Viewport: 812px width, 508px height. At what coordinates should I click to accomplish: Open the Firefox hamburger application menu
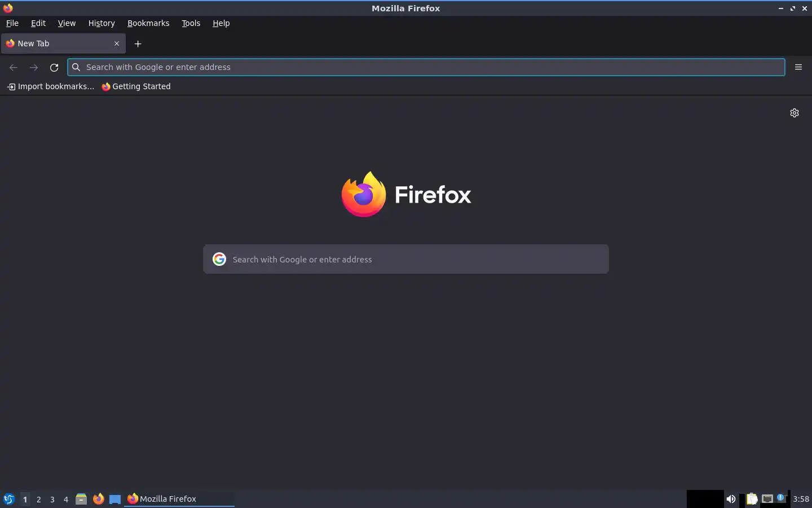point(798,67)
